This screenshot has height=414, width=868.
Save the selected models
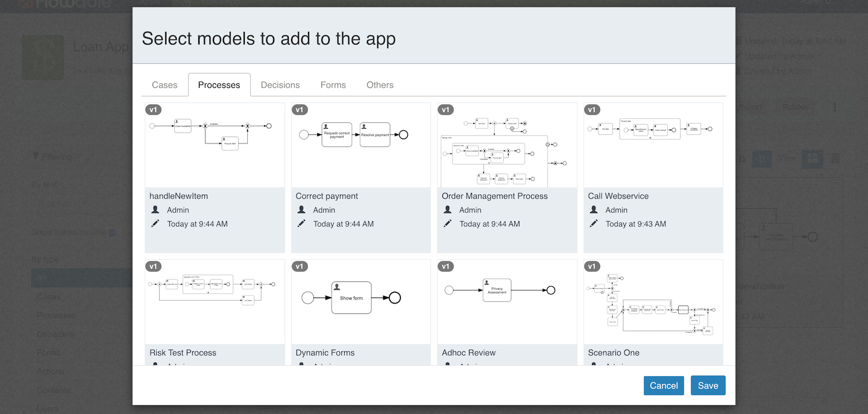pos(708,385)
